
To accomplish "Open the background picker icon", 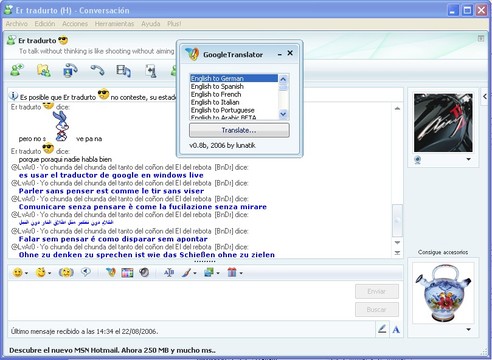I will (x=209, y=273).
